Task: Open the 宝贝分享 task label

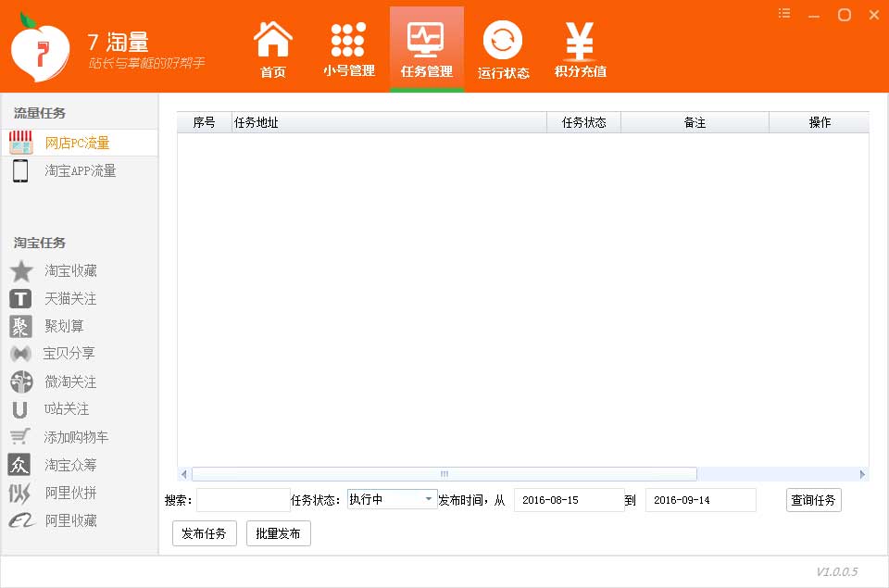Action: (69, 353)
